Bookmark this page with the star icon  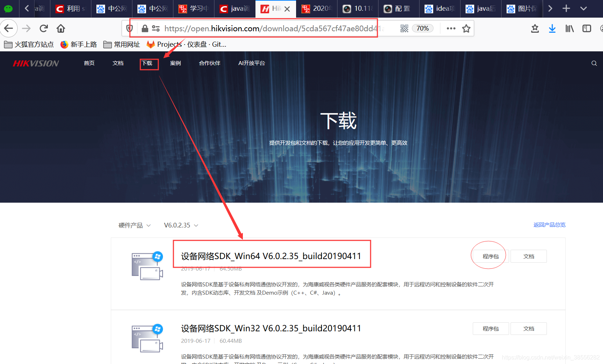tap(466, 28)
